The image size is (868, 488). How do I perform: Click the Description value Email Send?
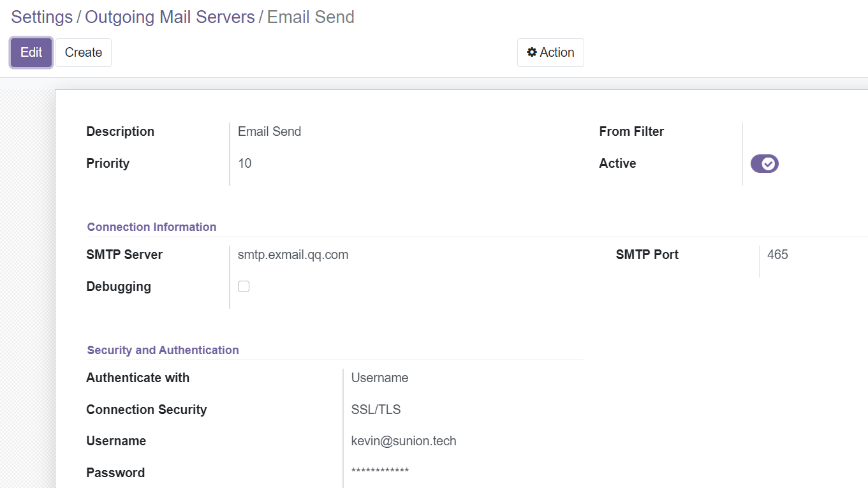(x=269, y=131)
